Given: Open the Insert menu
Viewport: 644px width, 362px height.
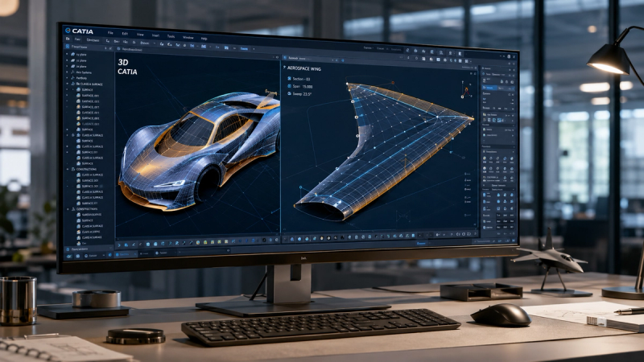Looking at the screenshot, I should 155,35.
